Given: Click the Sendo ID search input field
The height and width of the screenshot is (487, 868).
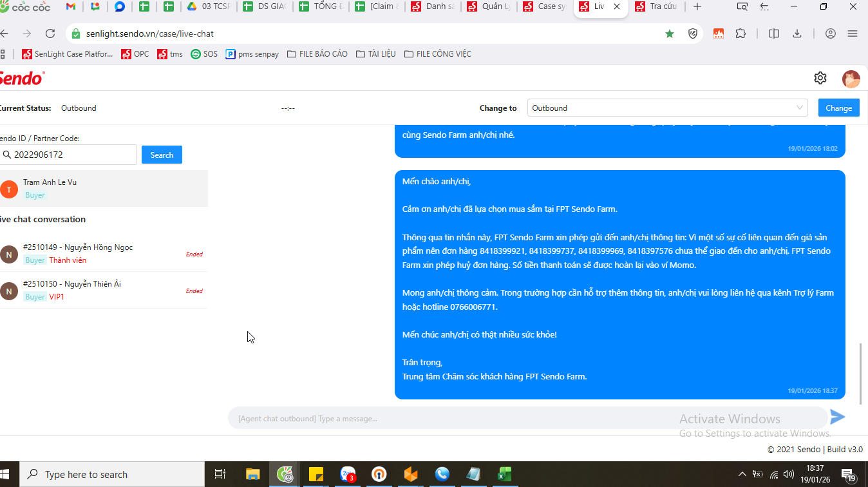Looking at the screenshot, I should tap(67, 155).
